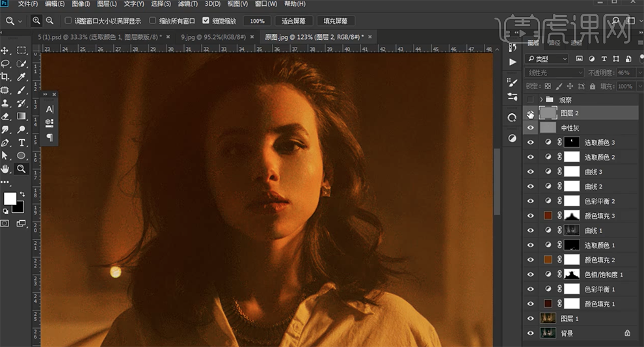Open the 图像(I) menu

(x=81, y=5)
